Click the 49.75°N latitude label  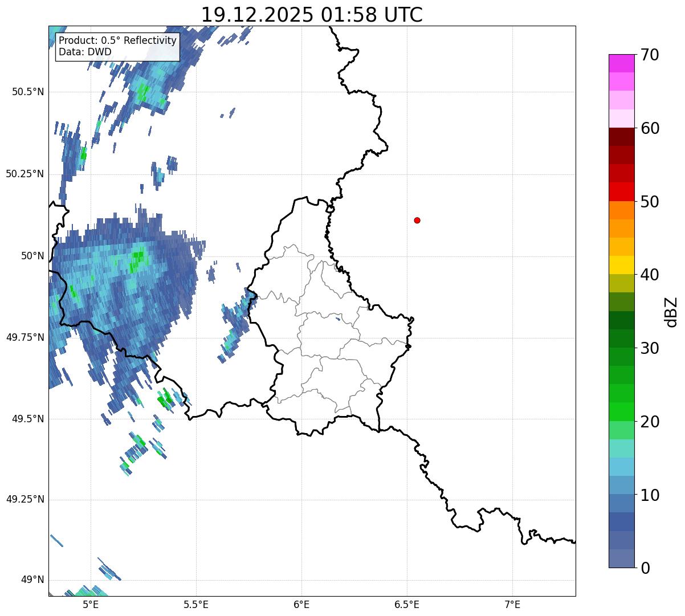point(25,337)
